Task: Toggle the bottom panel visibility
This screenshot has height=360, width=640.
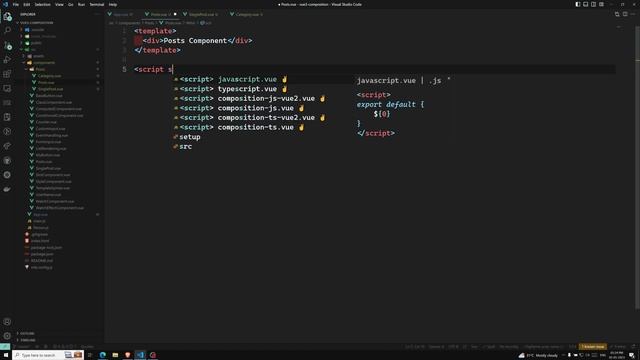Action: tap(585, 4)
